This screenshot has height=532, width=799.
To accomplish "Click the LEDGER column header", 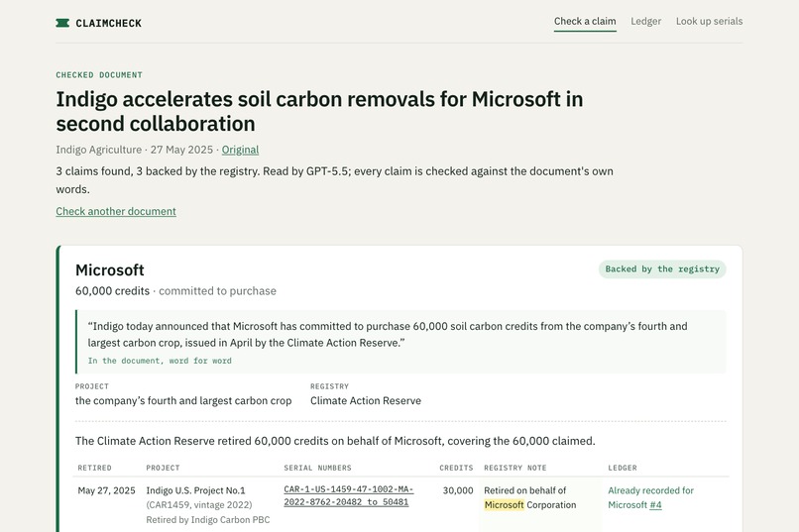I will 623,468.
